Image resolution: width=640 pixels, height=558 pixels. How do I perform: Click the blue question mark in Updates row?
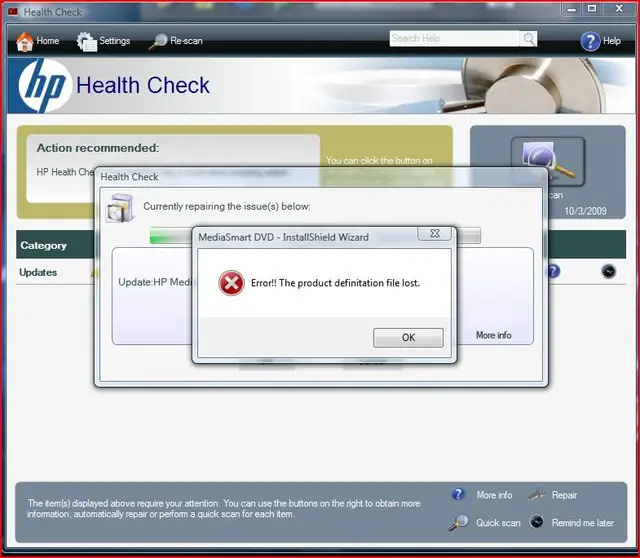click(x=552, y=271)
